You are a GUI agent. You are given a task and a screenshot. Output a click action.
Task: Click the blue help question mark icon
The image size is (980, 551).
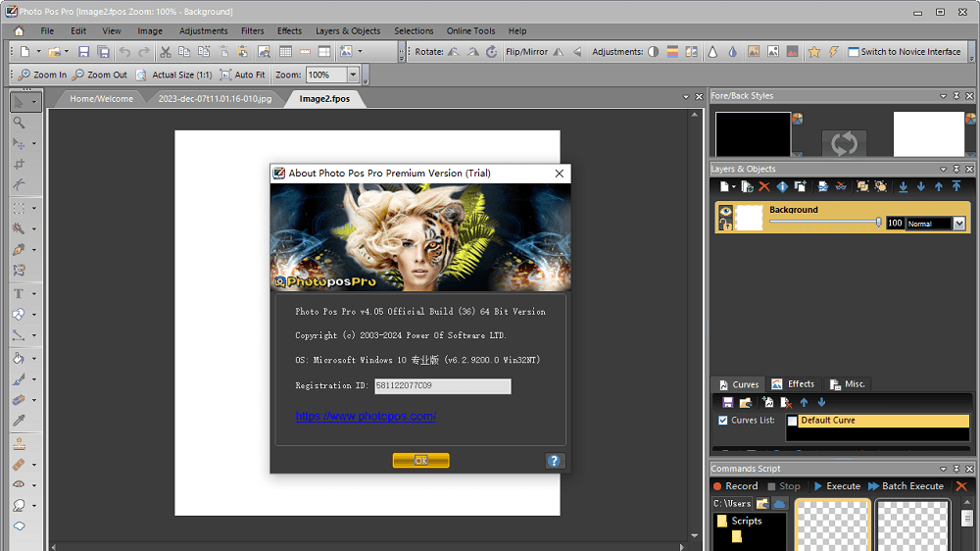[554, 461]
